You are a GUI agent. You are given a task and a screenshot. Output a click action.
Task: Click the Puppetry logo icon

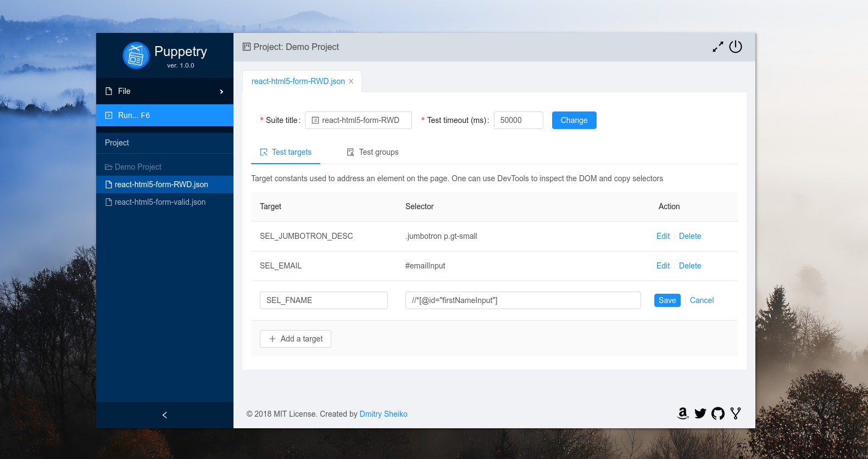(x=136, y=55)
